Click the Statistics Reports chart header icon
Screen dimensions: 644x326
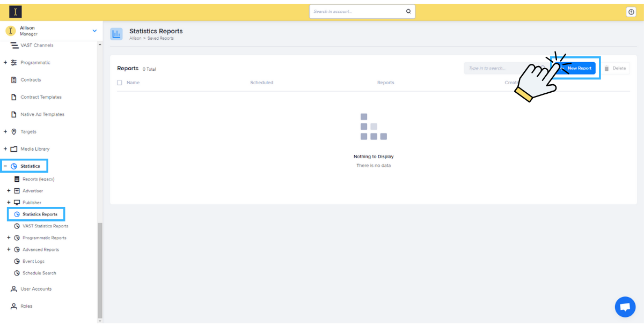point(116,34)
